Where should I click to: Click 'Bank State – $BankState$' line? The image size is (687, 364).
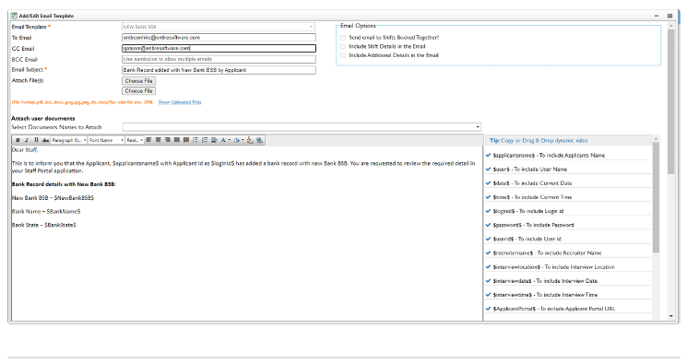44,225
